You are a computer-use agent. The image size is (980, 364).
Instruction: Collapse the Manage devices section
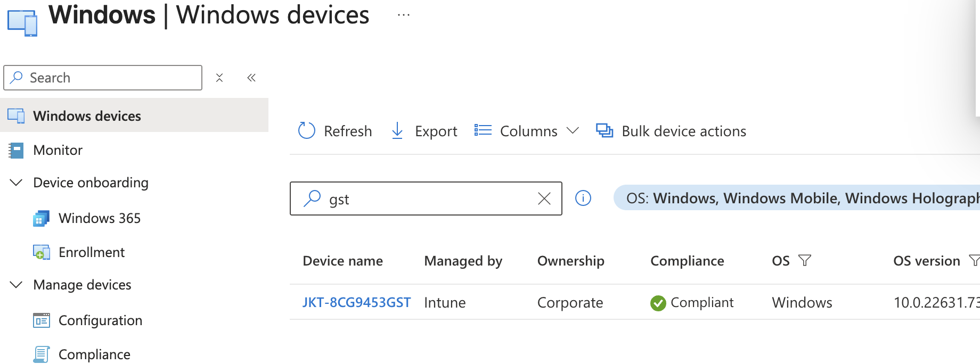tap(17, 285)
